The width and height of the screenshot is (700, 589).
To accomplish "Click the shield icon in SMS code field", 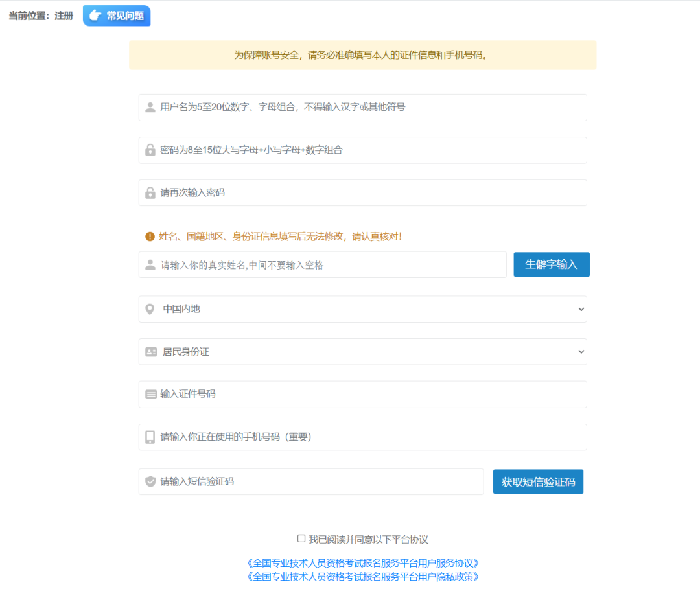I will coord(150,481).
